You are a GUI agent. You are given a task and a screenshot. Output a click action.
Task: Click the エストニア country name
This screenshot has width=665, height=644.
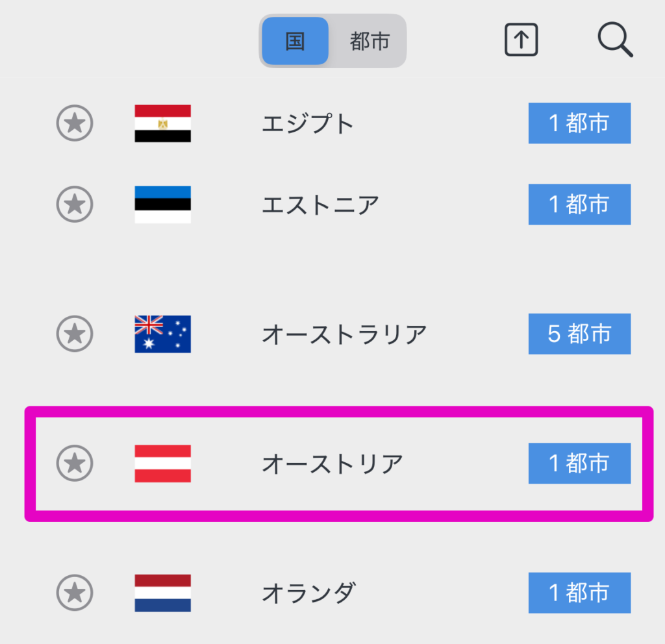click(x=320, y=204)
